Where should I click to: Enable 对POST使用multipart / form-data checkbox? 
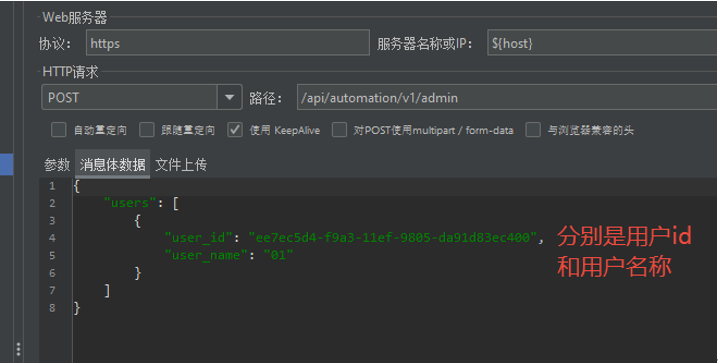[x=339, y=130]
